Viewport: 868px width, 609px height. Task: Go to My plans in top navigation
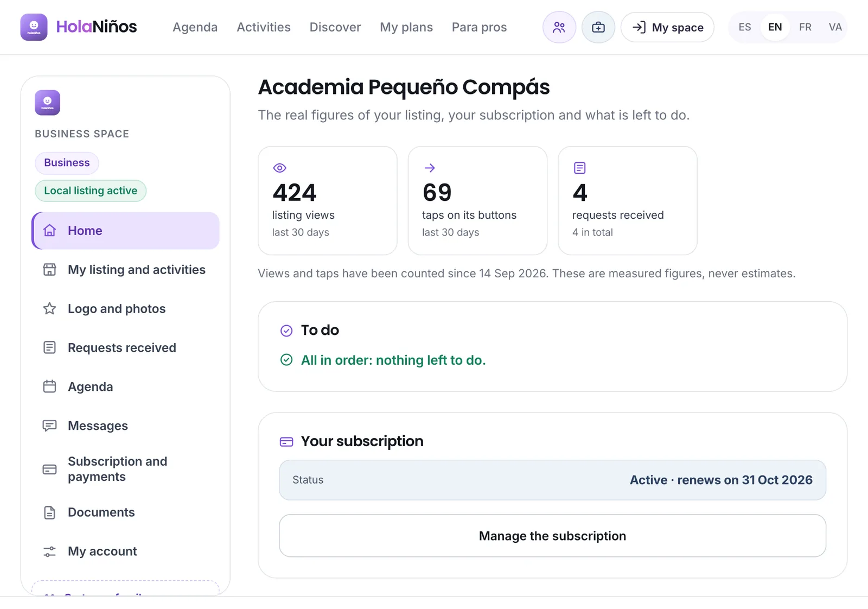click(406, 27)
